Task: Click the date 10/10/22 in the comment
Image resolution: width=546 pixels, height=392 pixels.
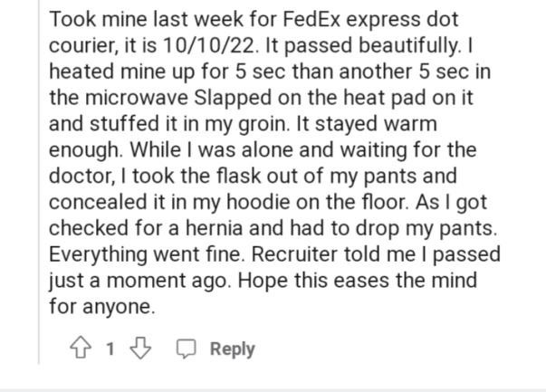Action: point(208,45)
